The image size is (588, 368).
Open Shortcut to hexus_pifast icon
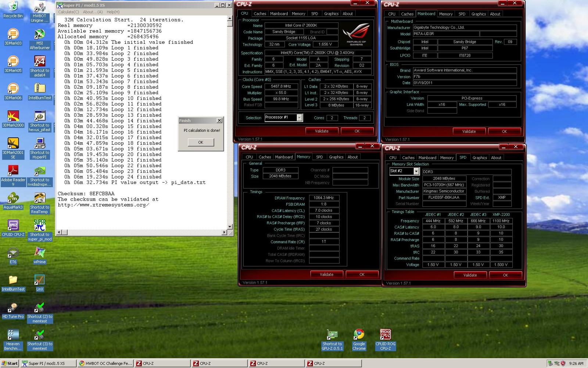point(40,121)
